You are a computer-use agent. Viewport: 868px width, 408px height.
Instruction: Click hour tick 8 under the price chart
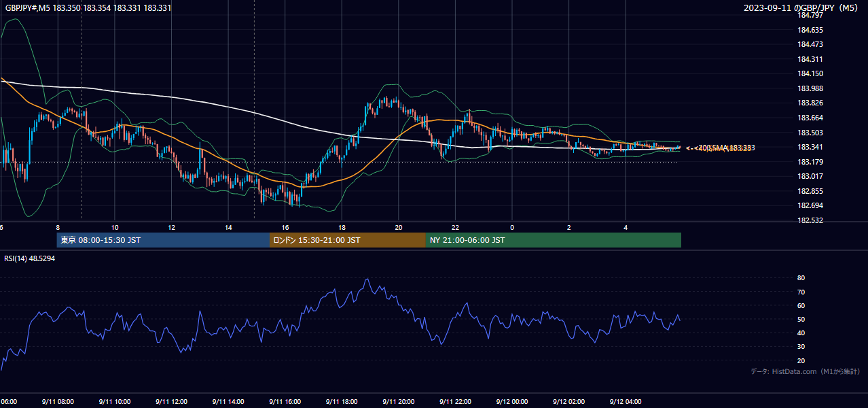click(x=58, y=227)
